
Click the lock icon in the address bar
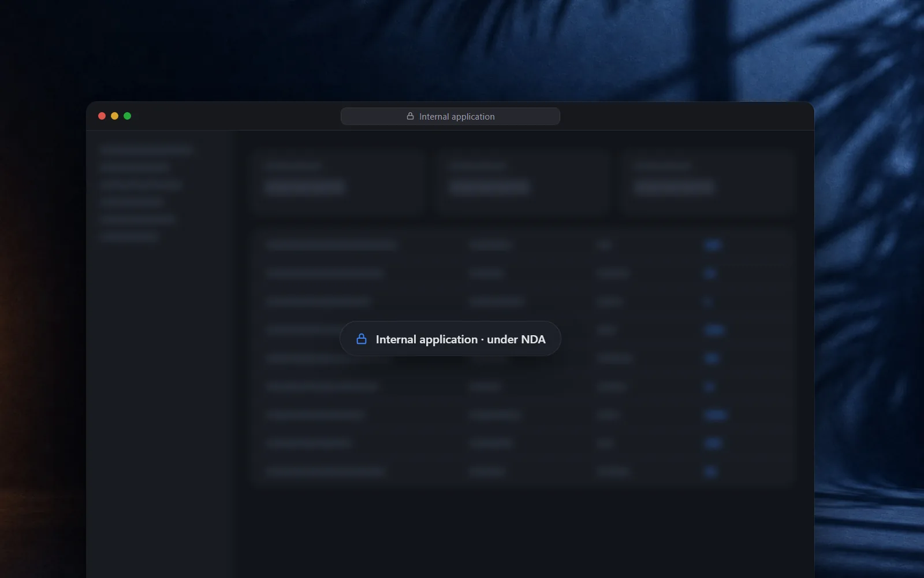[410, 116]
